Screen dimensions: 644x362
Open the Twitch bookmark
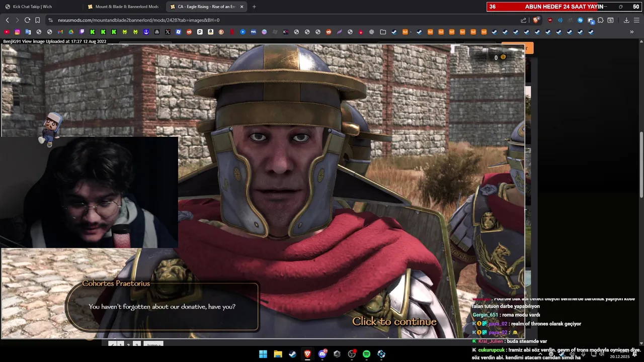[x=82, y=32]
